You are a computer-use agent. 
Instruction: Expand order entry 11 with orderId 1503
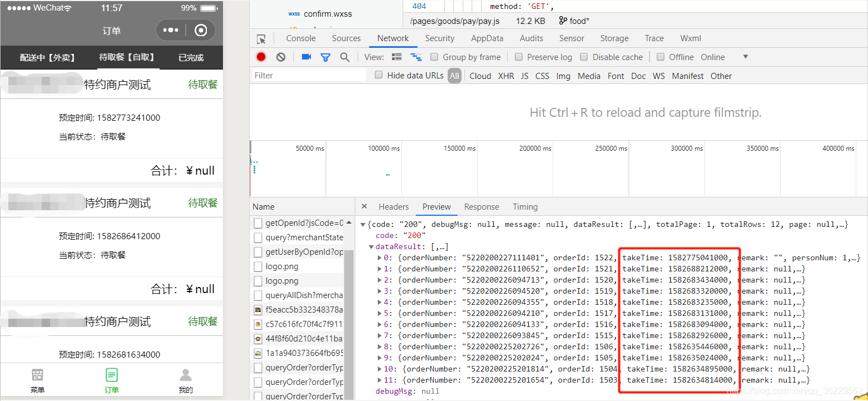point(380,380)
